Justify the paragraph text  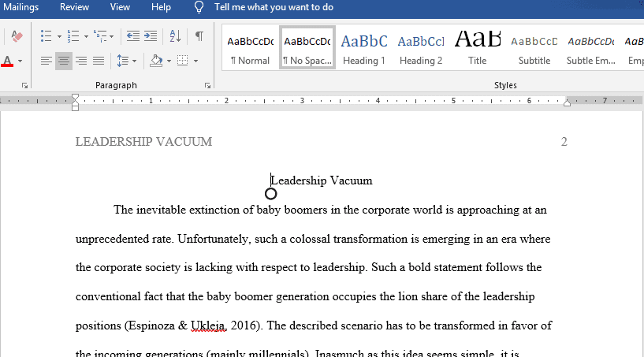pos(99,61)
